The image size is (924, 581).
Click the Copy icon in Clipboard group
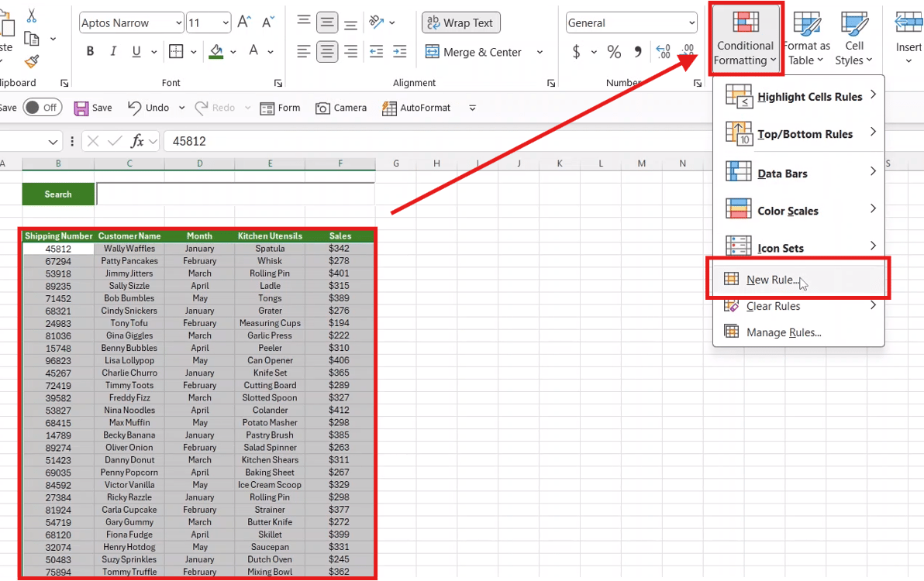point(32,39)
